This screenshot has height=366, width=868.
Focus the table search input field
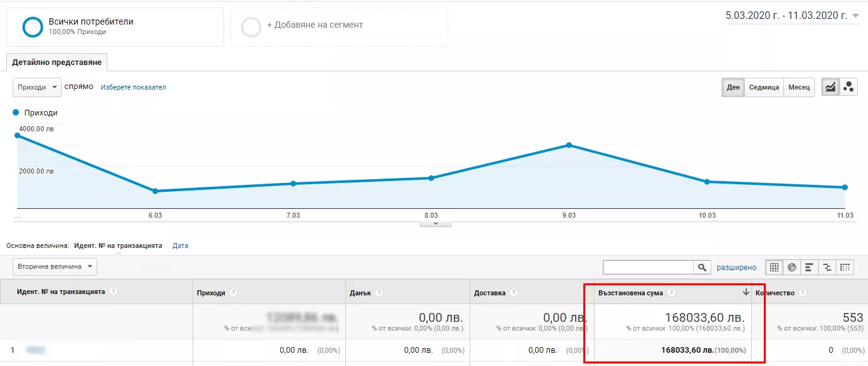(648, 268)
